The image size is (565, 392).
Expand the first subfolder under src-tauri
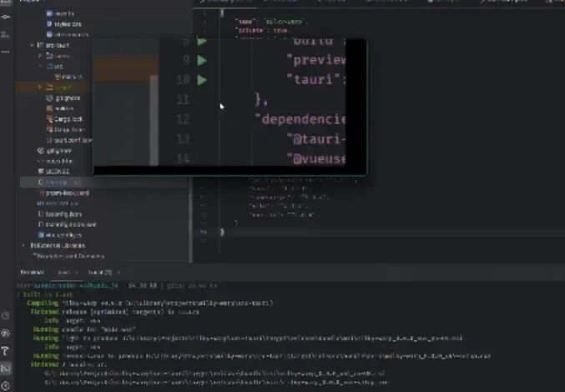coord(40,56)
